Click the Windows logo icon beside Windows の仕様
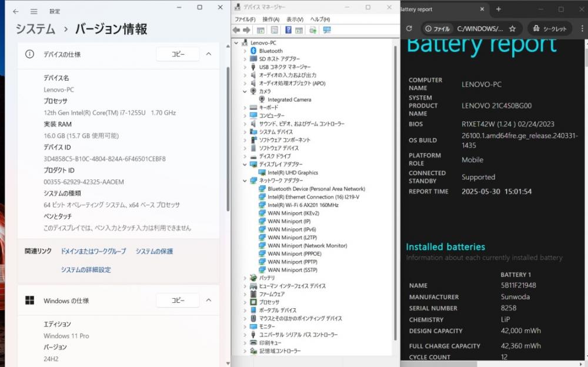The width and height of the screenshot is (588, 367). [x=29, y=300]
